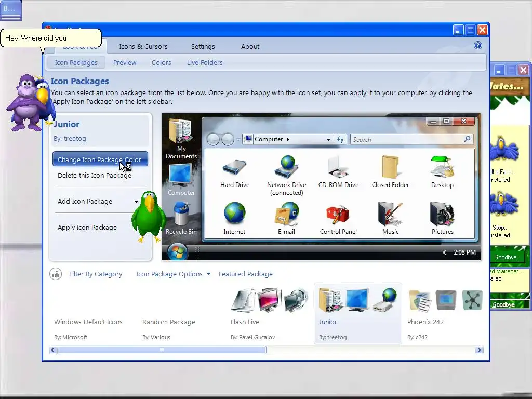Select the Control Panel toolbox icon

[x=338, y=215]
